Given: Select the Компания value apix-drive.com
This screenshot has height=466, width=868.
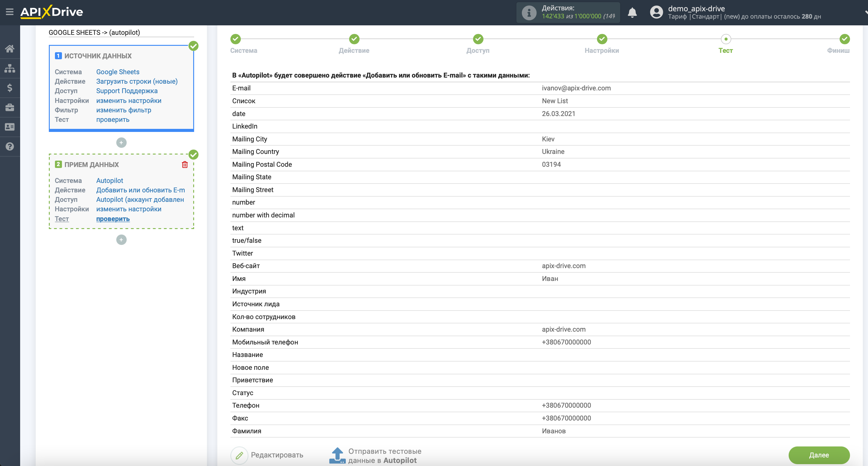Looking at the screenshot, I should pyautogui.click(x=563, y=329).
